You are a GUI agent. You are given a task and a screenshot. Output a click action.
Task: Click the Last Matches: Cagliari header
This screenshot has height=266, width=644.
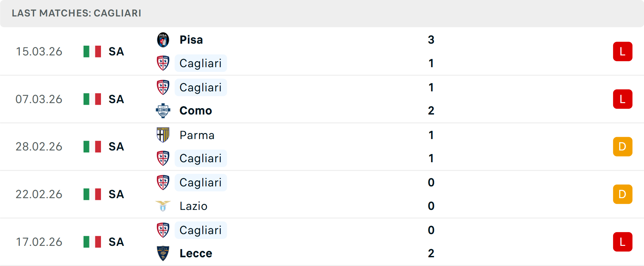click(76, 13)
